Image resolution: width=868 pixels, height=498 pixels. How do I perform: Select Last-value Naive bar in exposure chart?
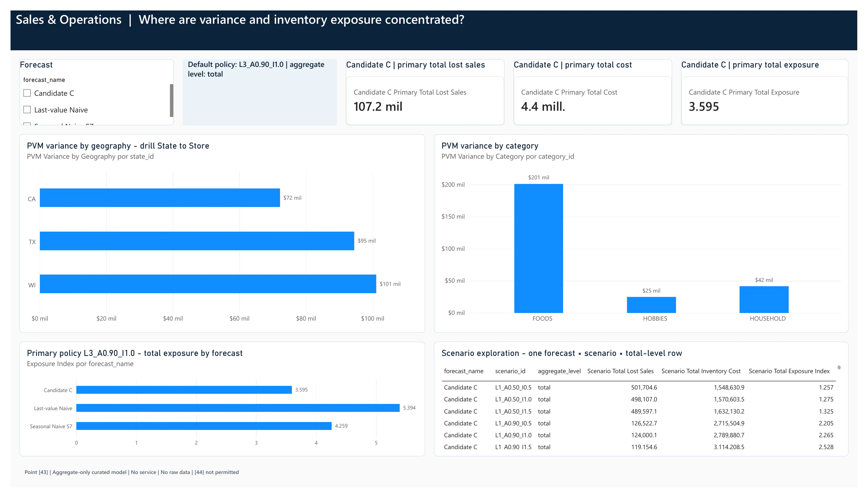[238, 408]
